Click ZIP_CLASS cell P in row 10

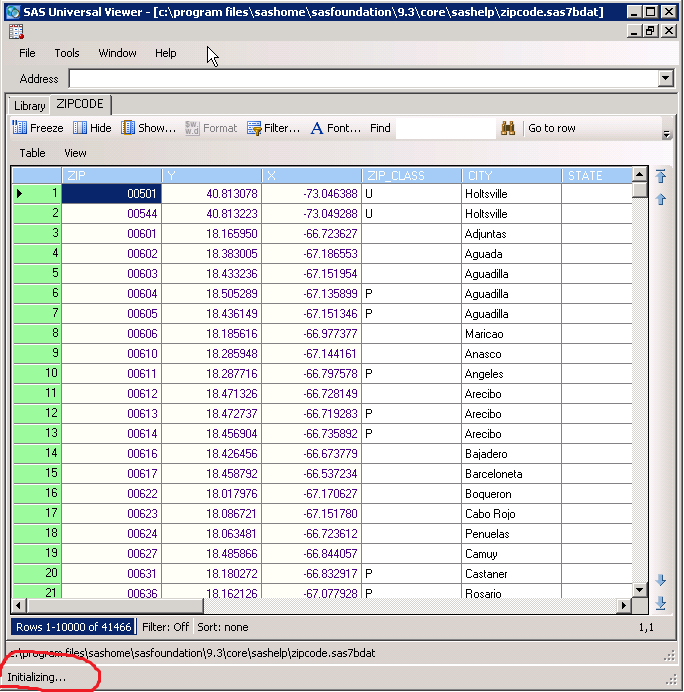[x=412, y=374]
